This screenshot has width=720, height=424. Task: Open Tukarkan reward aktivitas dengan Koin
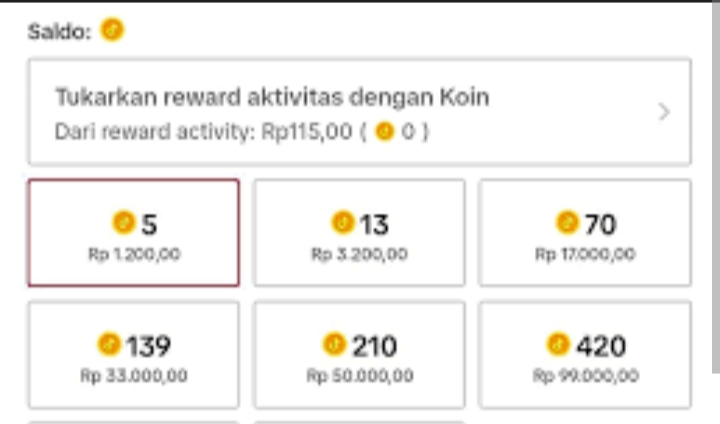pos(360,112)
